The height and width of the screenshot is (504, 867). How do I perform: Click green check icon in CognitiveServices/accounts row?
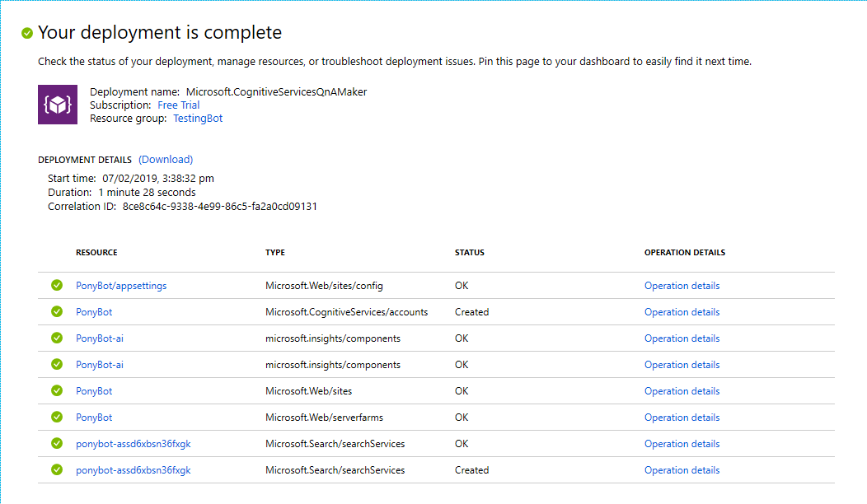[x=57, y=311]
